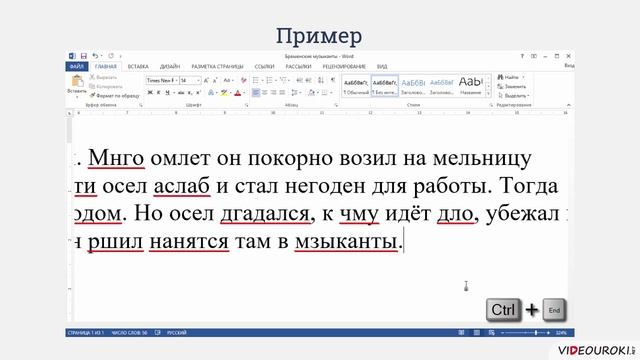Align text left
The height and width of the screenshot is (360, 640).
tap(256, 93)
